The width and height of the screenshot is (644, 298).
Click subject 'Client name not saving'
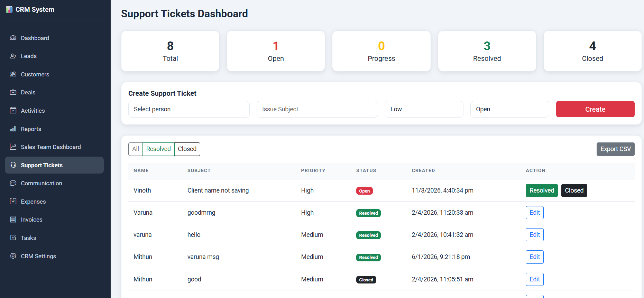(218, 190)
